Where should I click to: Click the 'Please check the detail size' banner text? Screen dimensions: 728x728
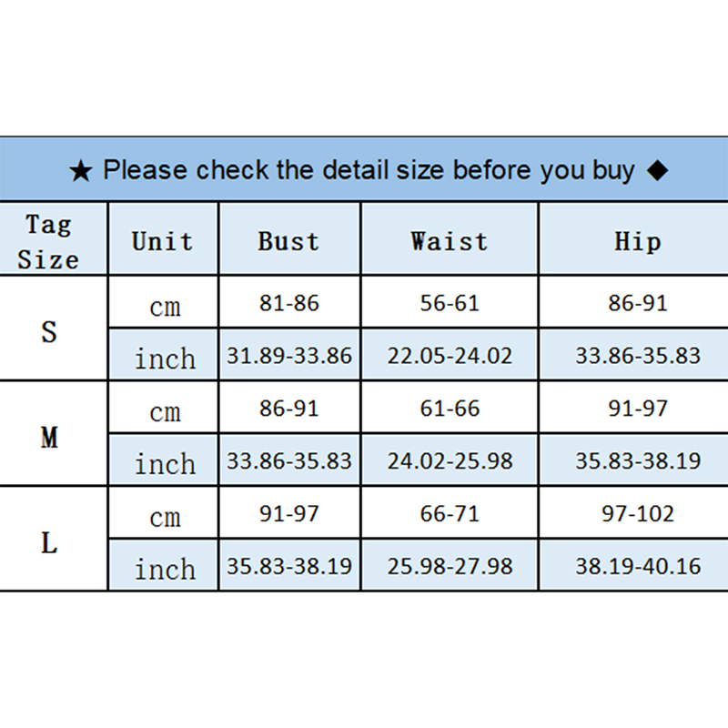coord(368,170)
